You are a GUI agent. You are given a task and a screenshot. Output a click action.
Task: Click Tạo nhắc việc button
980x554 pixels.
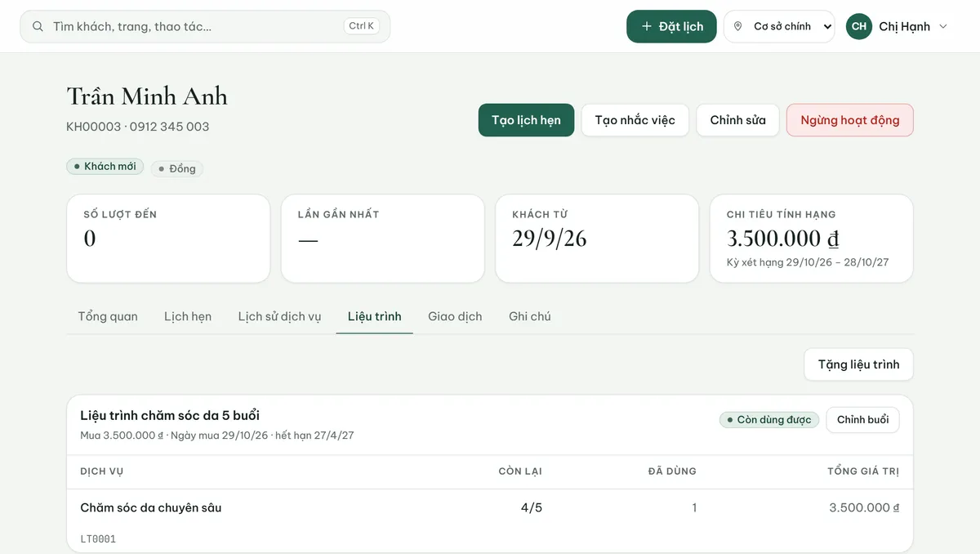(635, 120)
